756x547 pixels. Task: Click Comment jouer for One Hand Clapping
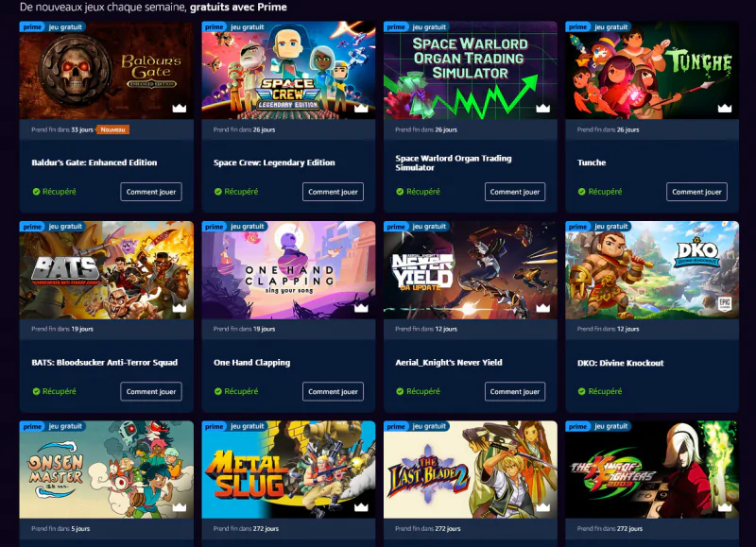333,391
